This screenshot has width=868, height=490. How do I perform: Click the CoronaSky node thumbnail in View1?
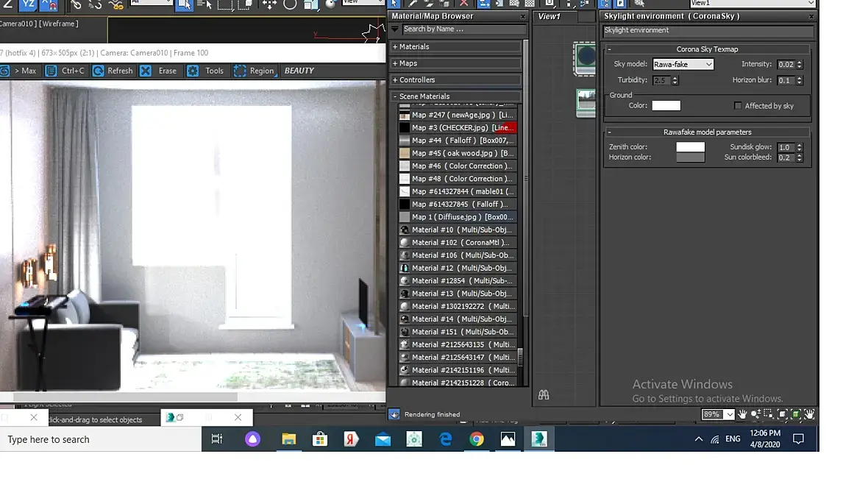585,57
